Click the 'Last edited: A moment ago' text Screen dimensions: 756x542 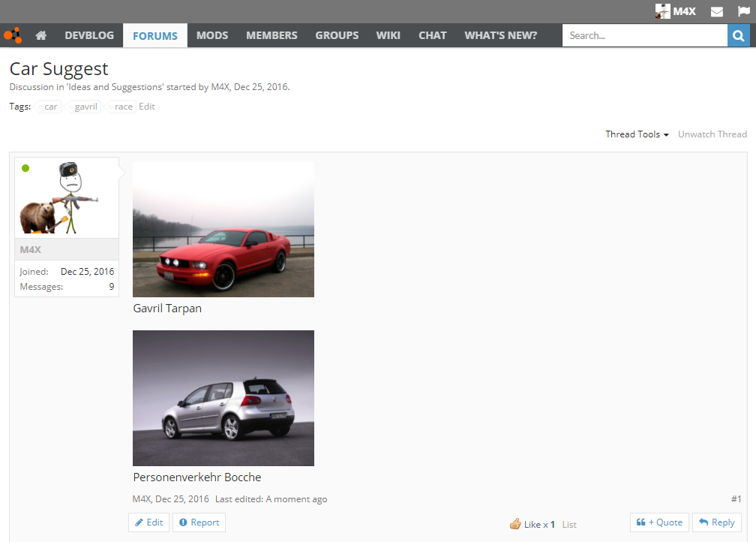tap(271, 499)
